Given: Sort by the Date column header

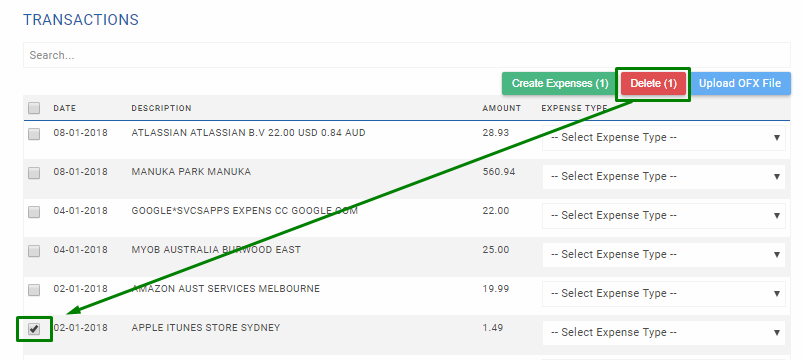Looking at the screenshot, I should pyautogui.click(x=65, y=109).
